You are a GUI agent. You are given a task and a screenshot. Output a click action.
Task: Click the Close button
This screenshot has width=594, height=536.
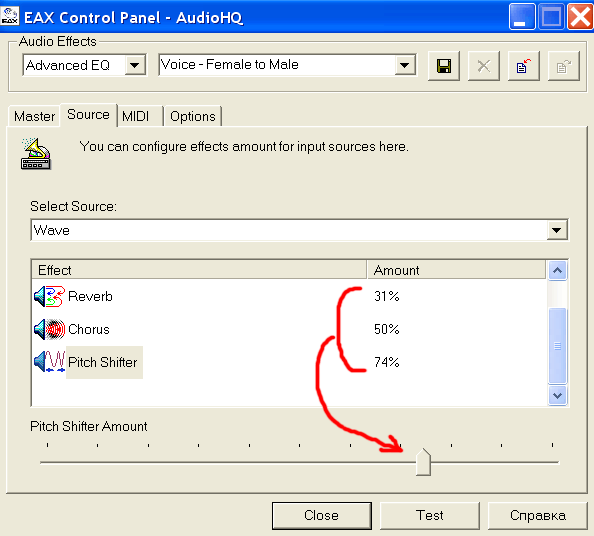point(322,516)
